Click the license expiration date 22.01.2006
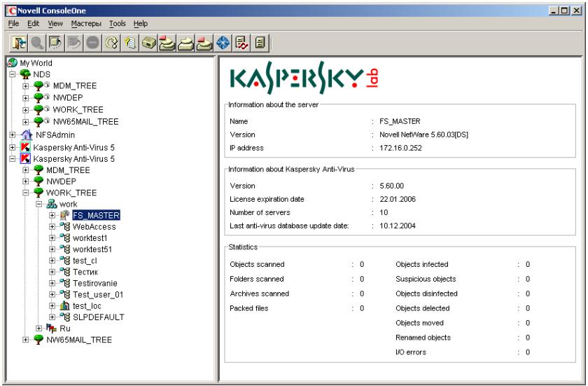 point(398,199)
